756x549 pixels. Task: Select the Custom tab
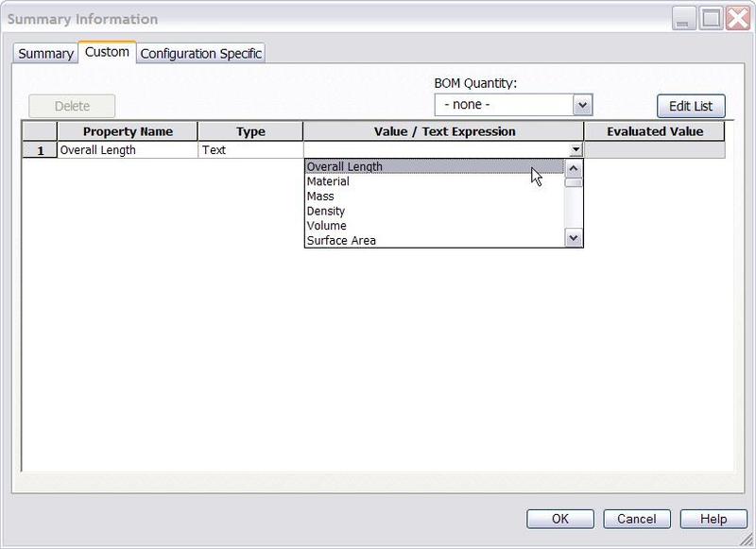[107, 52]
